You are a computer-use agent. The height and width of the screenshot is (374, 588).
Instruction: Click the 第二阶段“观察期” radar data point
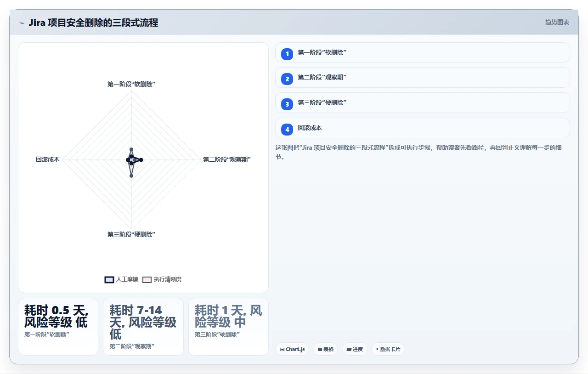[x=141, y=159]
